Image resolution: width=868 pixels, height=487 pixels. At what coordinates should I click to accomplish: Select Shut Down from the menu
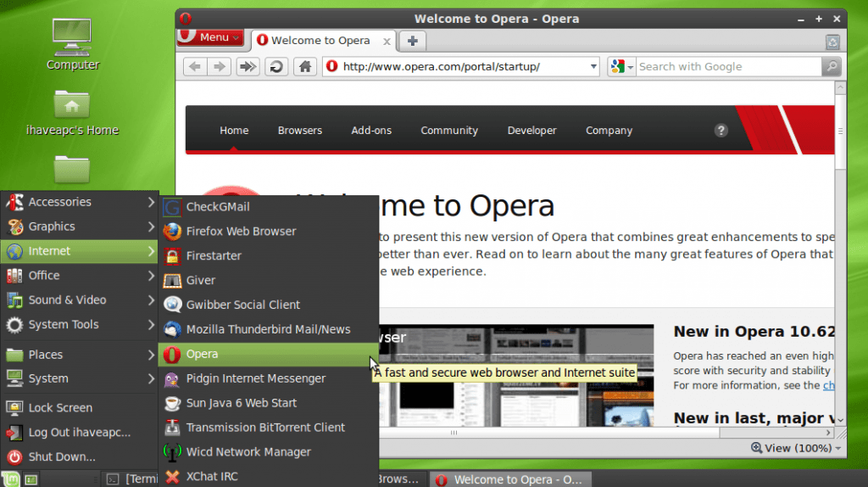coord(80,456)
